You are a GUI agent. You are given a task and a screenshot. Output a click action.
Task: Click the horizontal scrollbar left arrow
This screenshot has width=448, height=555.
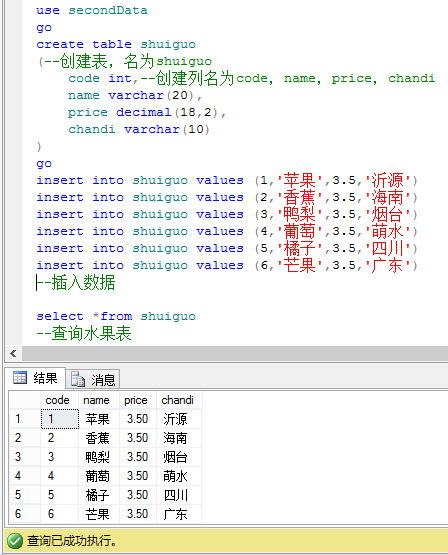13,353
